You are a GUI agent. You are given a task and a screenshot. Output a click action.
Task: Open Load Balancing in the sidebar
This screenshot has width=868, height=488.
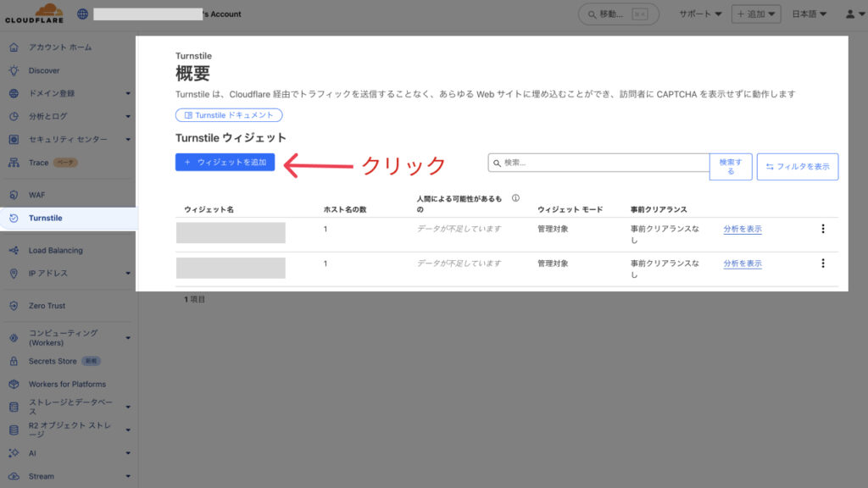pyautogui.click(x=55, y=250)
